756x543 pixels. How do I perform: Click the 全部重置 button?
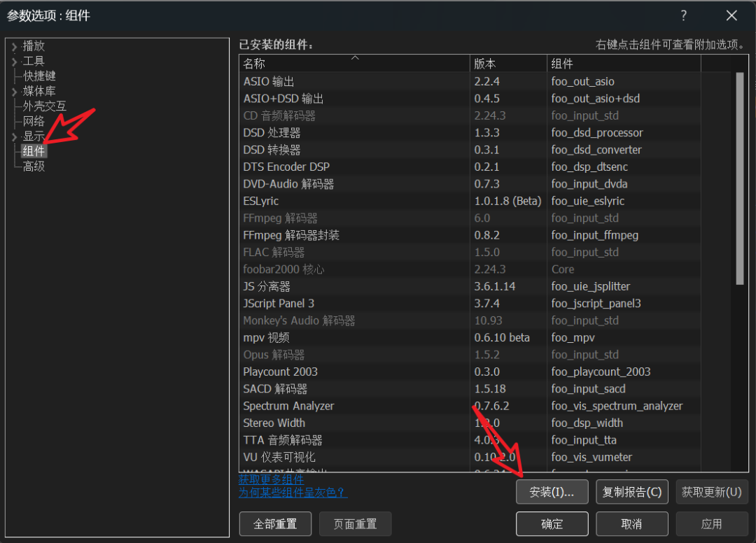point(274,523)
